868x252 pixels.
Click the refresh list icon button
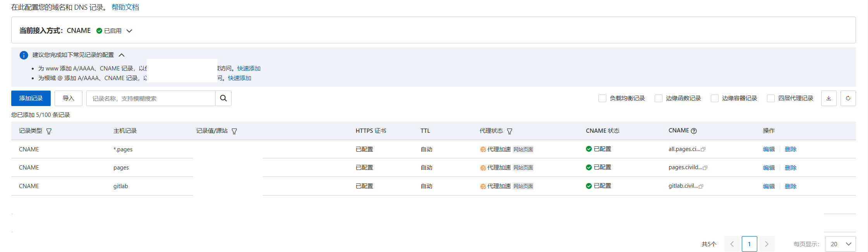848,98
